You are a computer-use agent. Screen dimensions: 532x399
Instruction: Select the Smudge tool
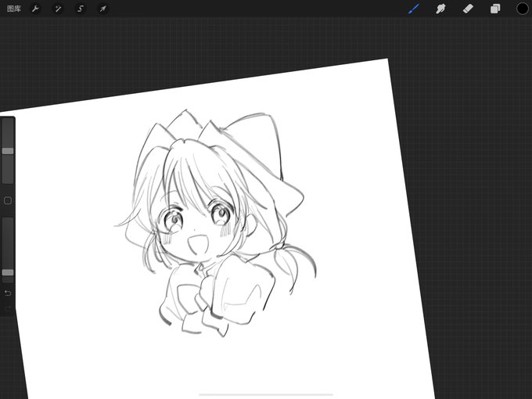click(x=440, y=9)
